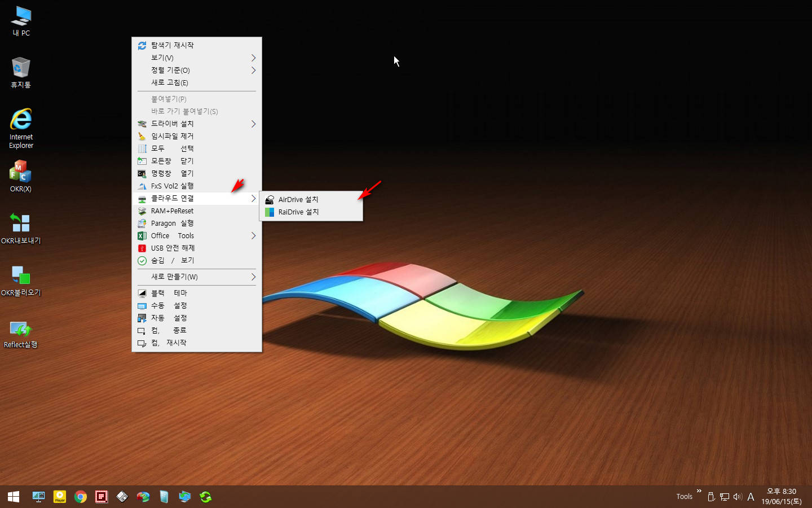
Task: Open the Tools toolbar label
Action: point(684,497)
